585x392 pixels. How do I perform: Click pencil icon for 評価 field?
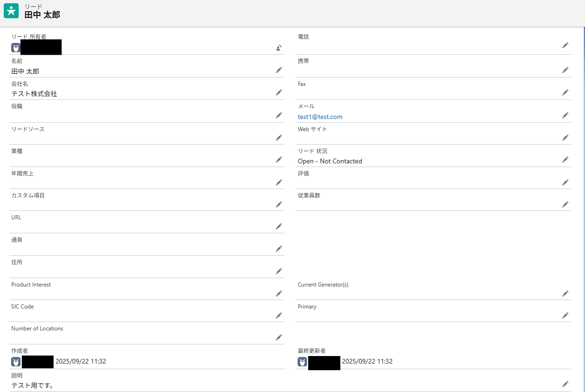pyautogui.click(x=565, y=182)
